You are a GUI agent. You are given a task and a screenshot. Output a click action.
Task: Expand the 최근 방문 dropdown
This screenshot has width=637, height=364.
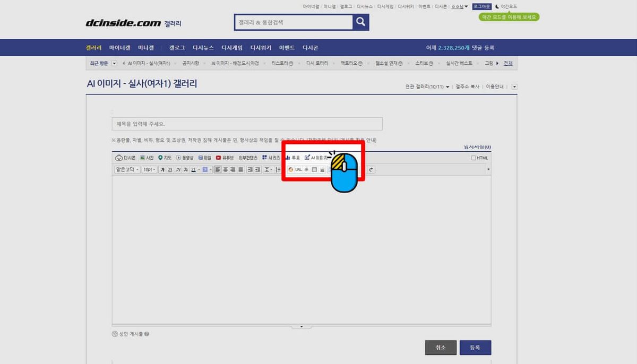click(114, 63)
